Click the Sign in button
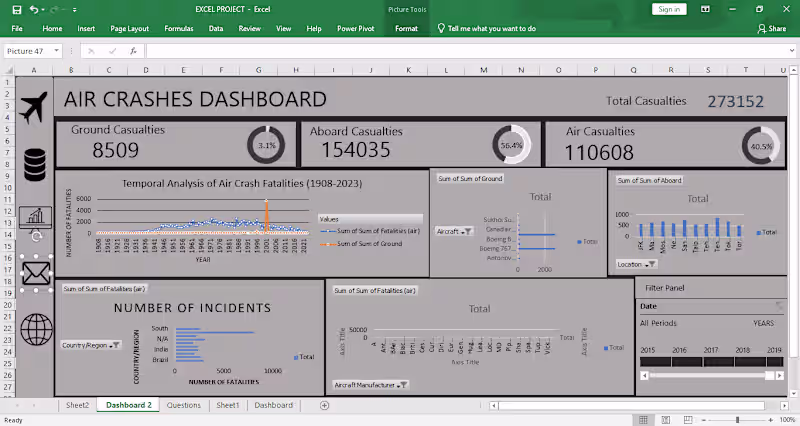 pyautogui.click(x=669, y=9)
